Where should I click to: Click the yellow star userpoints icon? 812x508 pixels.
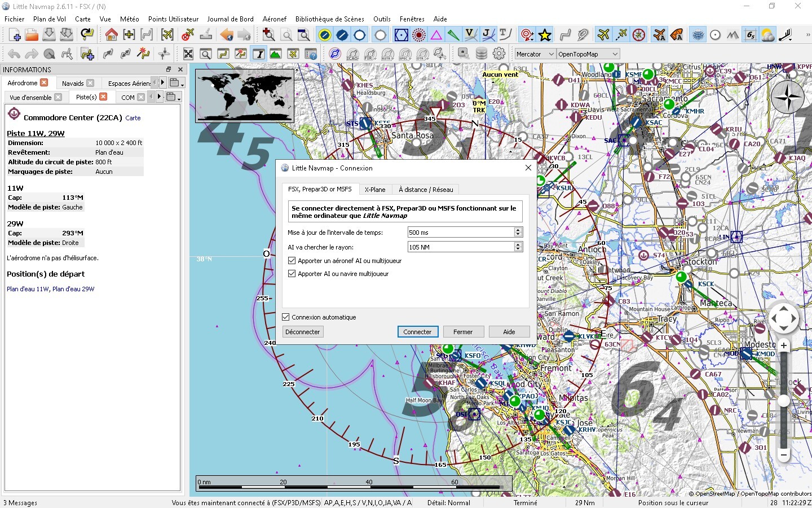pos(545,35)
